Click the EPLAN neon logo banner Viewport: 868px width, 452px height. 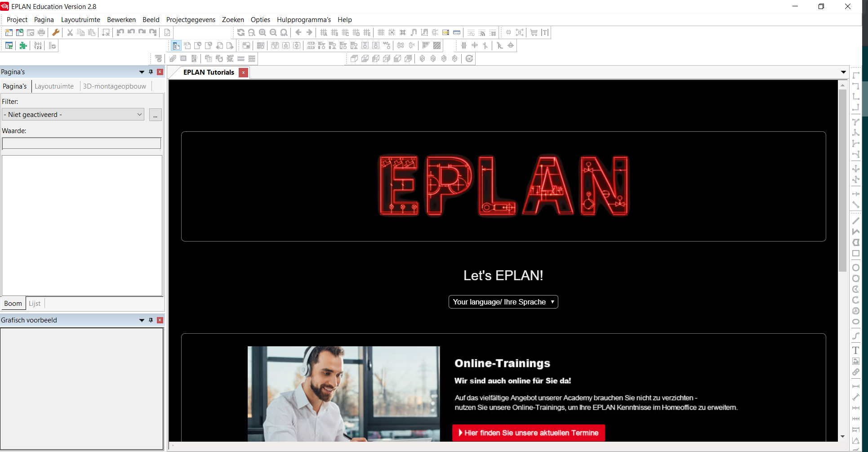tap(503, 186)
